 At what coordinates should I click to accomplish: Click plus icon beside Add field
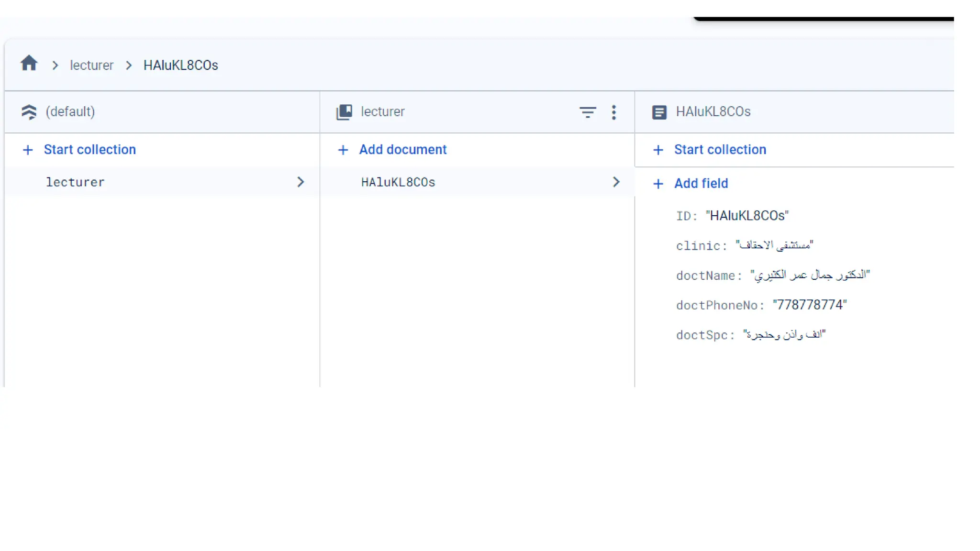click(658, 184)
